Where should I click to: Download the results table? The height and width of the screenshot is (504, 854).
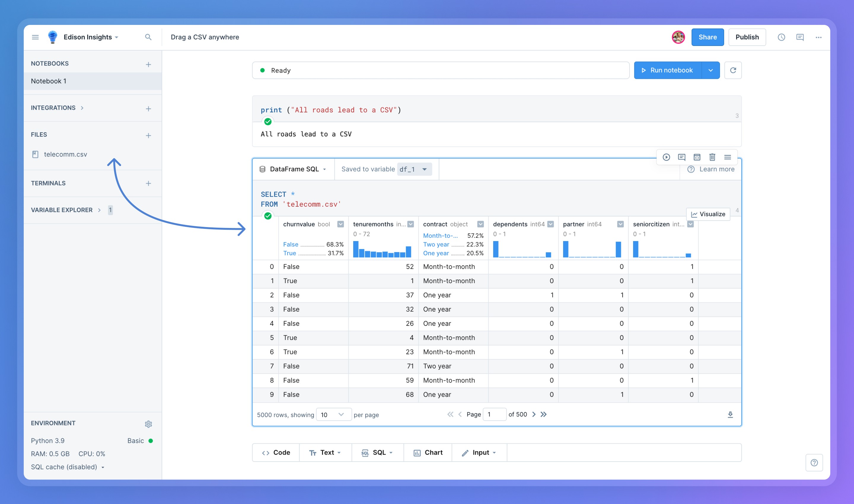[x=730, y=414]
